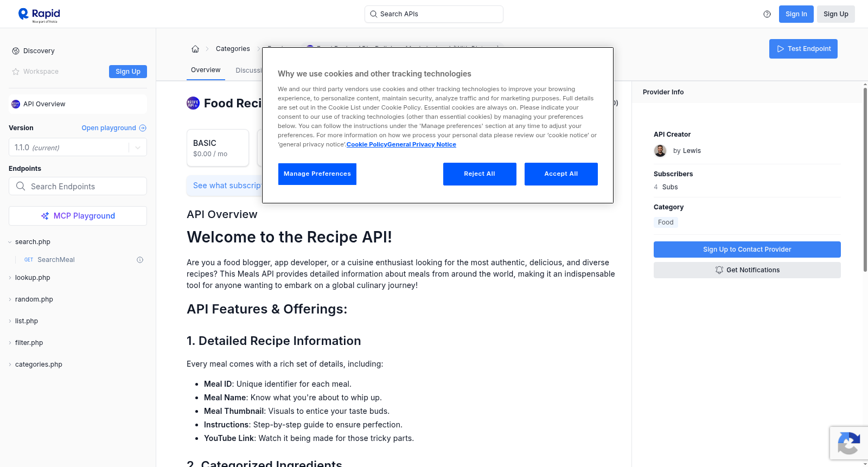Click the magnifier icon in Search APIs
This screenshot has width=868, height=467.
(x=373, y=14)
